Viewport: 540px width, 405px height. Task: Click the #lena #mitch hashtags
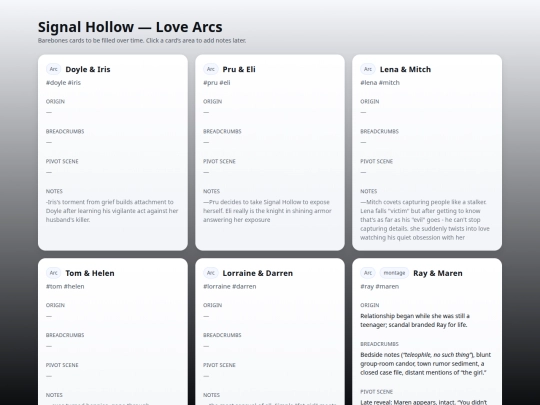380,83
